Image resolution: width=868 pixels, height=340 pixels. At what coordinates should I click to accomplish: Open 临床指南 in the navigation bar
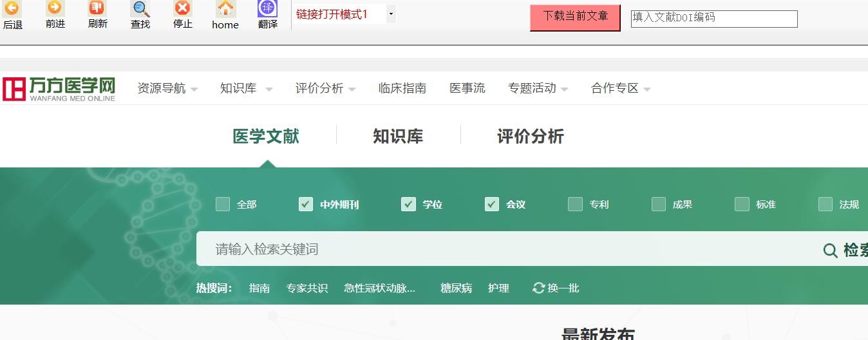point(402,88)
